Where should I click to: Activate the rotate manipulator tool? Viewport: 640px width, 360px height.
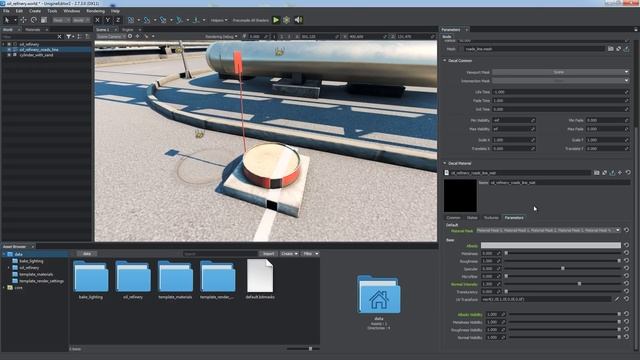[x=33, y=20]
